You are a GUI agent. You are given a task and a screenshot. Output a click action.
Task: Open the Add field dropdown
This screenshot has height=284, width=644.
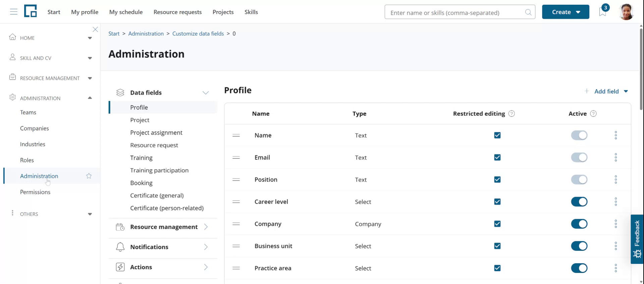[606, 91]
